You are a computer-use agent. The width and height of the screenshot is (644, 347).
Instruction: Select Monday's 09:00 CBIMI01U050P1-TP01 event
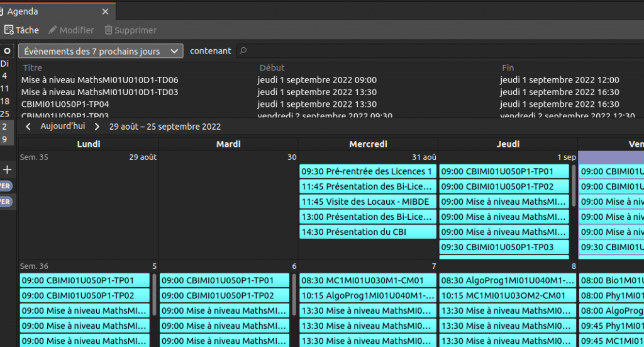(85, 280)
